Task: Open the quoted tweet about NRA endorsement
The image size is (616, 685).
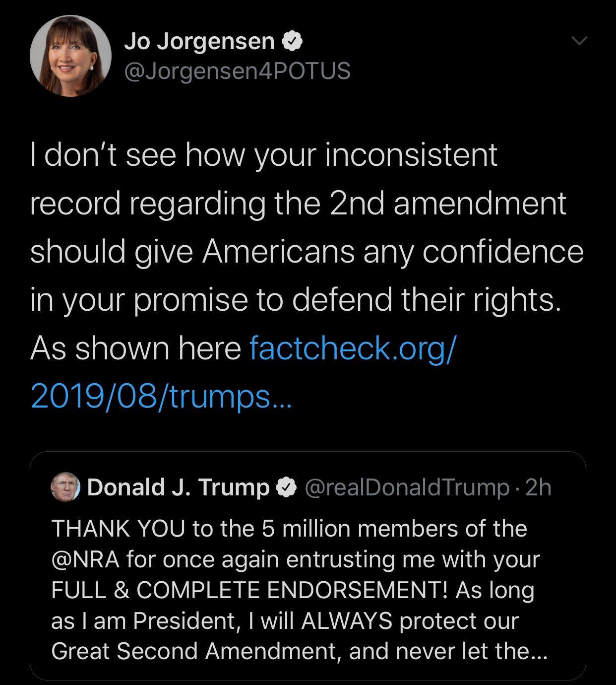Action: click(308, 566)
